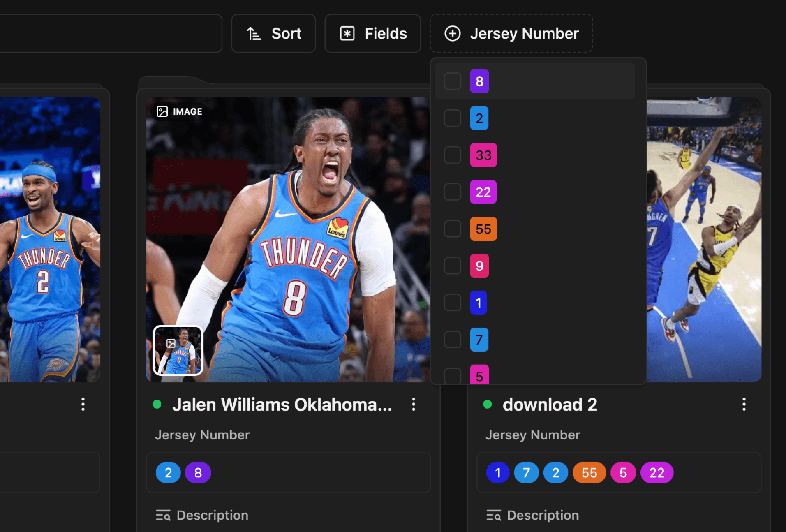Open the Sort options dropdown
Screen dimensions: 786x532
click(273, 33)
